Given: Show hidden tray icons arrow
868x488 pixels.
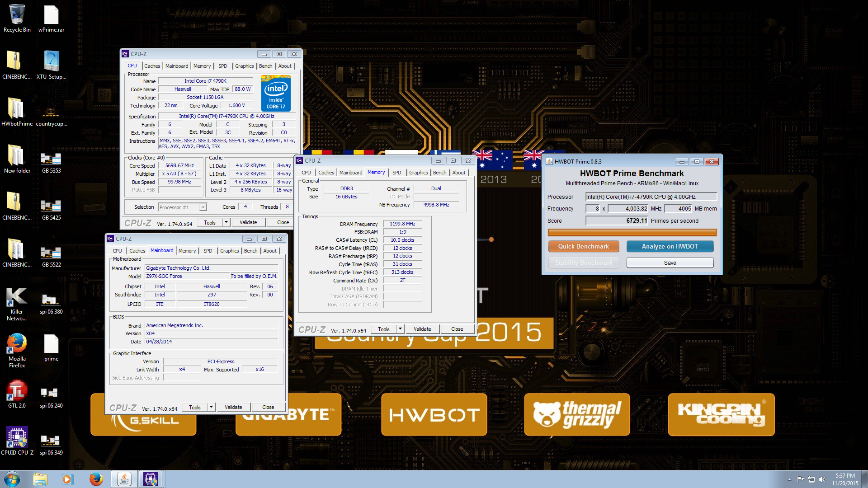Looking at the screenshot, I should tap(789, 479).
